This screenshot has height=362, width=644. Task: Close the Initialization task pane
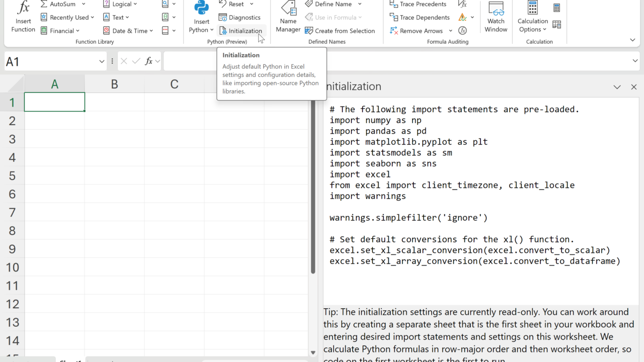coord(633,87)
